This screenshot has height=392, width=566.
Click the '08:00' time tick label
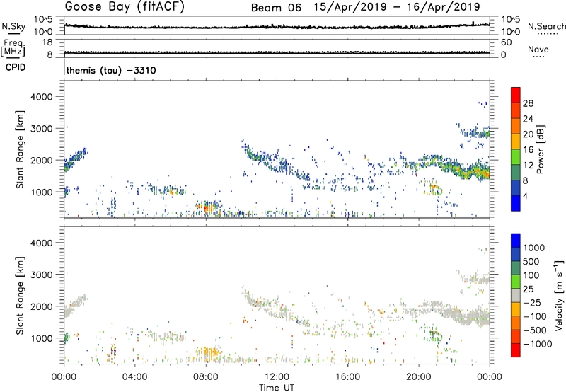click(206, 377)
